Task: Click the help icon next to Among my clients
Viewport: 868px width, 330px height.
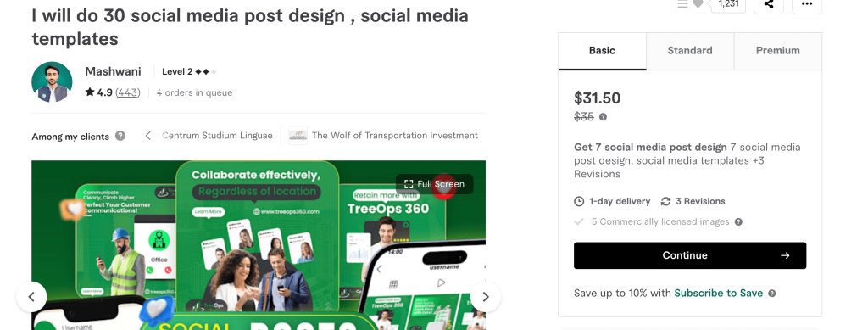Action: (x=120, y=136)
